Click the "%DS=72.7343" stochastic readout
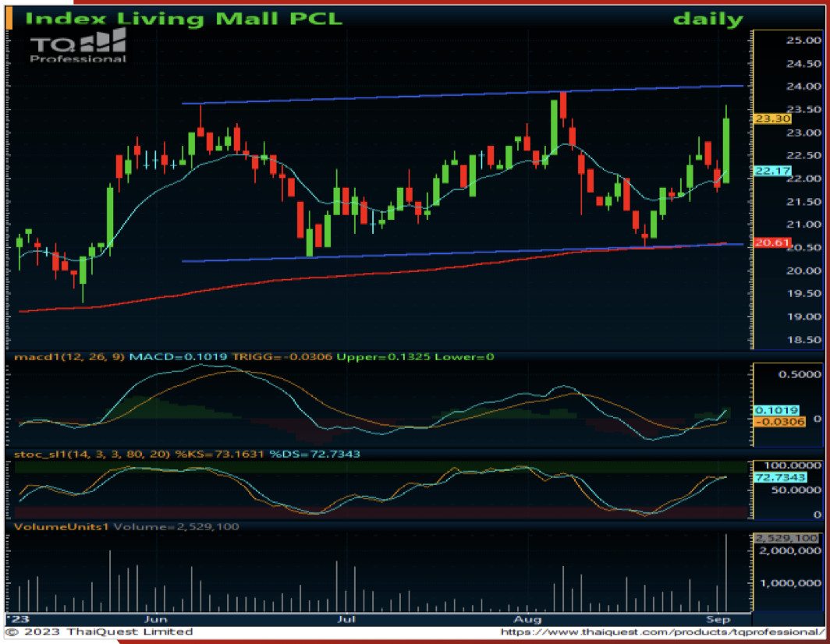This screenshot has width=830, height=644. (x=314, y=455)
